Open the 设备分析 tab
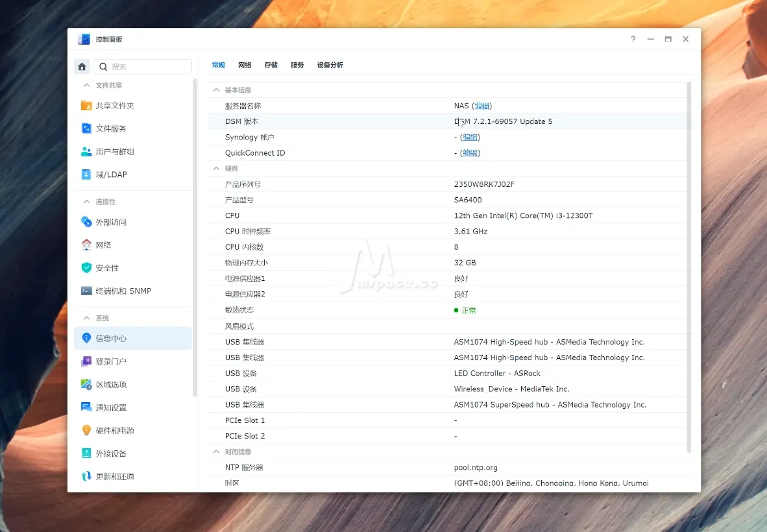Viewport: 767px width, 532px height. pyautogui.click(x=330, y=65)
